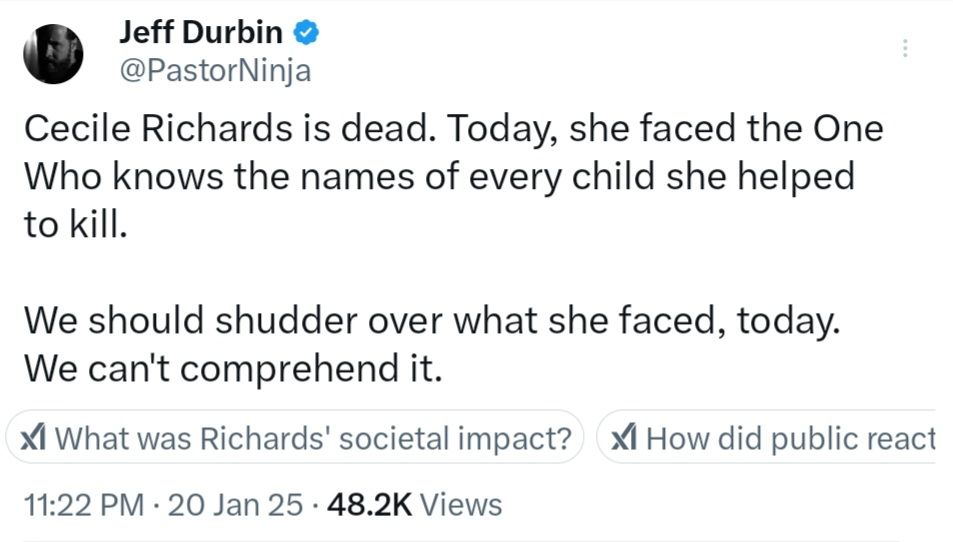Click the Grok icon beside public reaction question
Image resolution: width=953 pixels, height=542 pixels.
coord(625,438)
